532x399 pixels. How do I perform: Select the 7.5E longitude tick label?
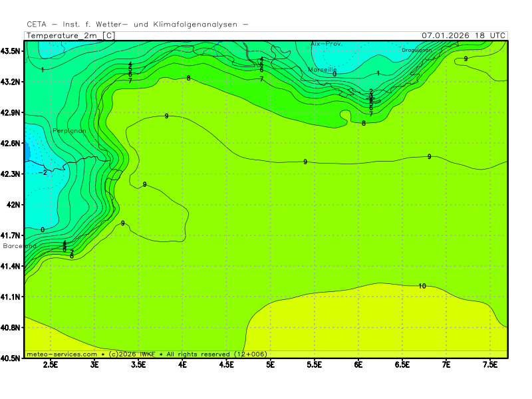point(490,364)
